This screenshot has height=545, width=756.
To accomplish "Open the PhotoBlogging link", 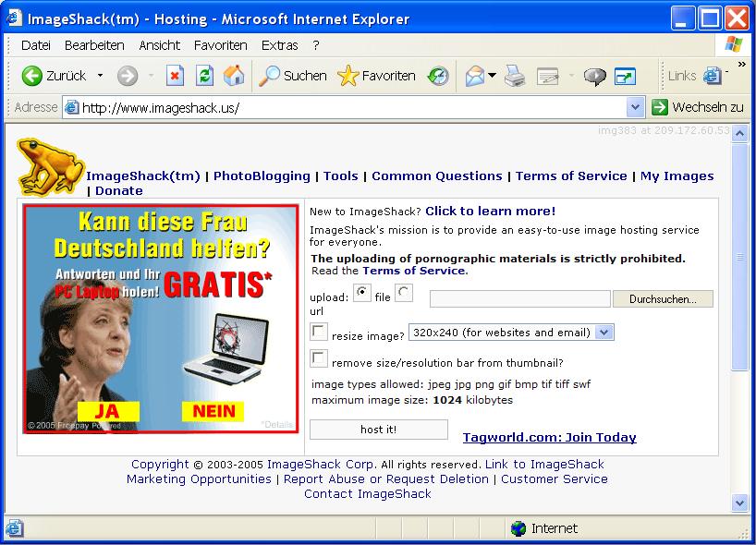I will tap(262, 176).
